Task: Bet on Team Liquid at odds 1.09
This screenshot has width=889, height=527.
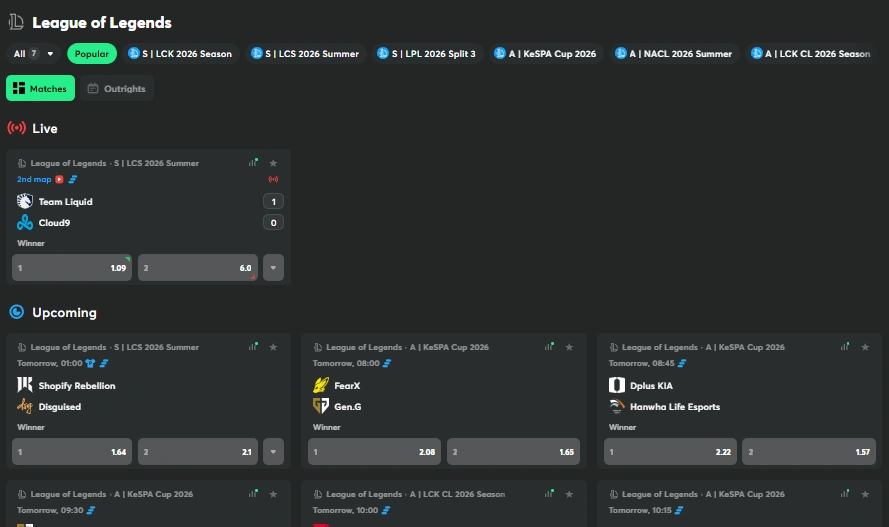Action: click(x=72, y=267)
